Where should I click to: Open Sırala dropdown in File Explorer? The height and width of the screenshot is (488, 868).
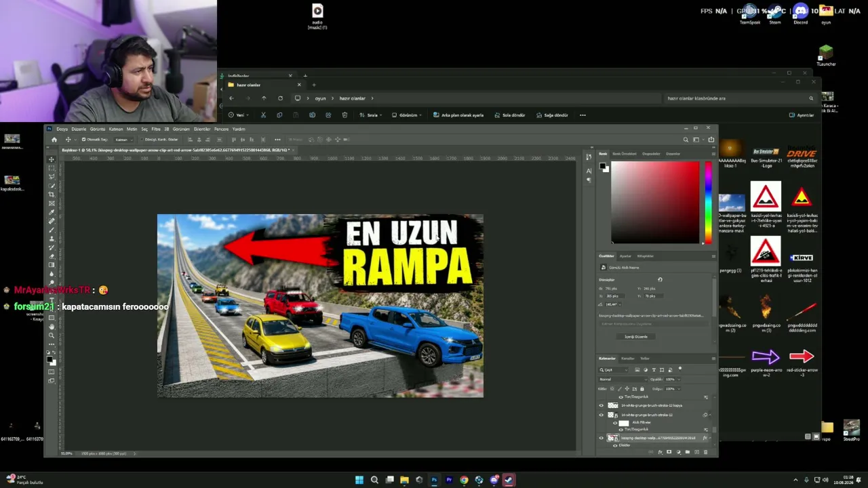370,115
